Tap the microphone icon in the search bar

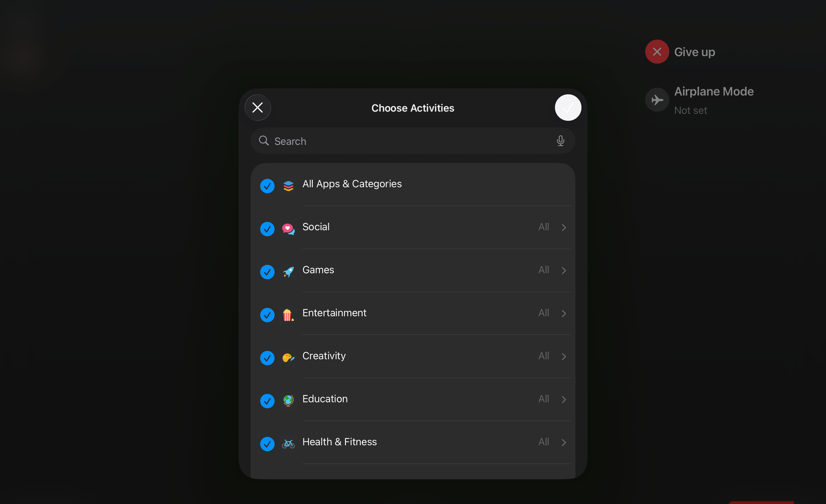click(x=560, y=141)
